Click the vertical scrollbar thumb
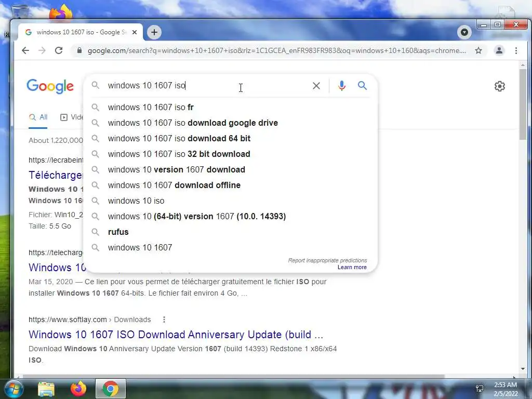Viewport: 532px width, 399px height. pyautogui.click(x=523, y=104)
